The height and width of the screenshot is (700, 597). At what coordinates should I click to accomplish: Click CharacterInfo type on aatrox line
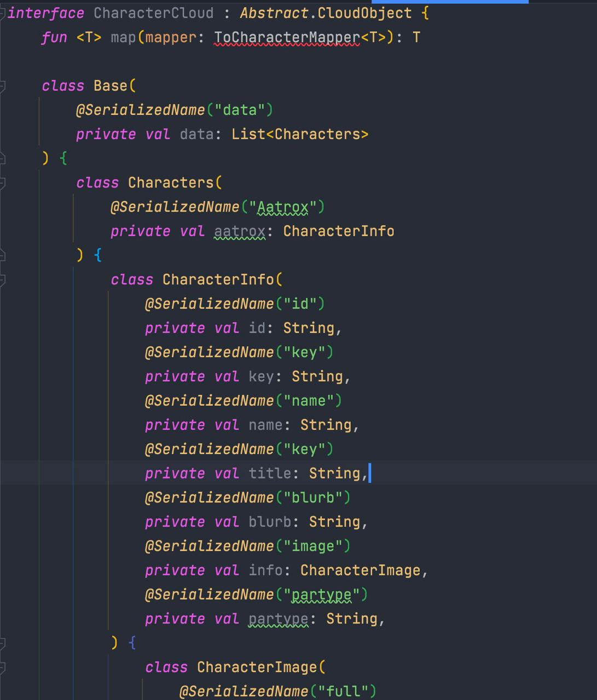339,231
